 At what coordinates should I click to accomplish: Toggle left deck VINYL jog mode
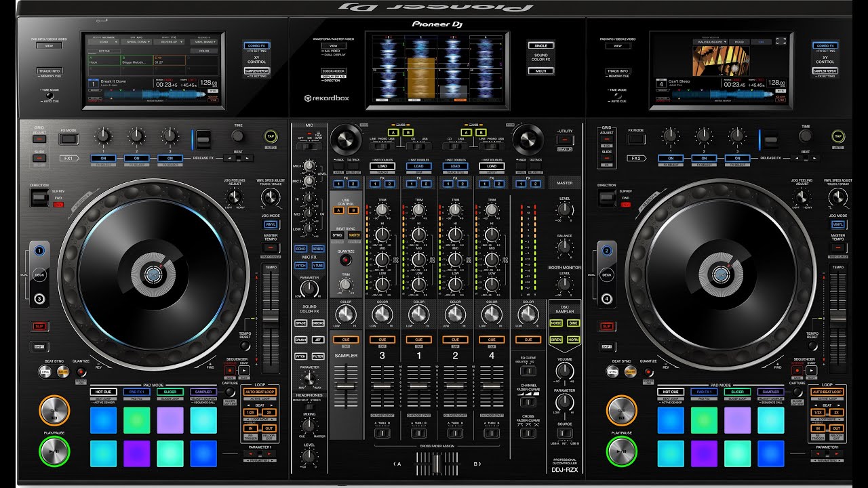click(271, 224)
